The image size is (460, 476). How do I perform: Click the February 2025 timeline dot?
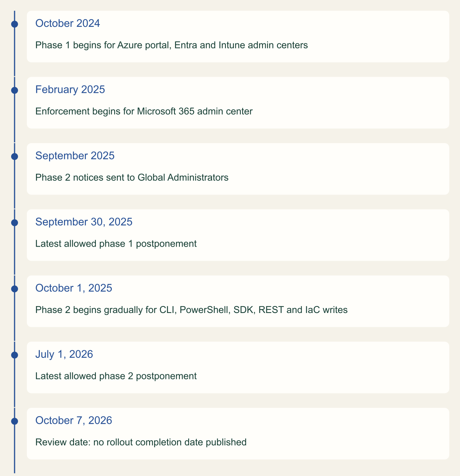click(15, 91)
